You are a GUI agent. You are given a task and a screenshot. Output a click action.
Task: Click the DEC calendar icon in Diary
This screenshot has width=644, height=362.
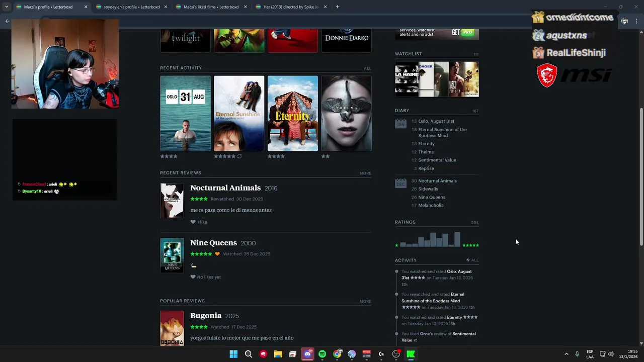click(x=400, y=183)
